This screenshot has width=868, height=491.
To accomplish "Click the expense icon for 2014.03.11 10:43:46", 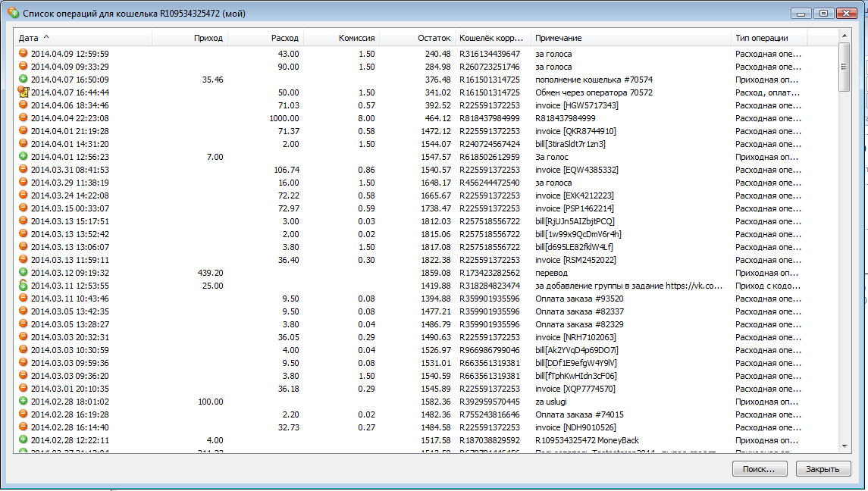I will click(23, 298).
